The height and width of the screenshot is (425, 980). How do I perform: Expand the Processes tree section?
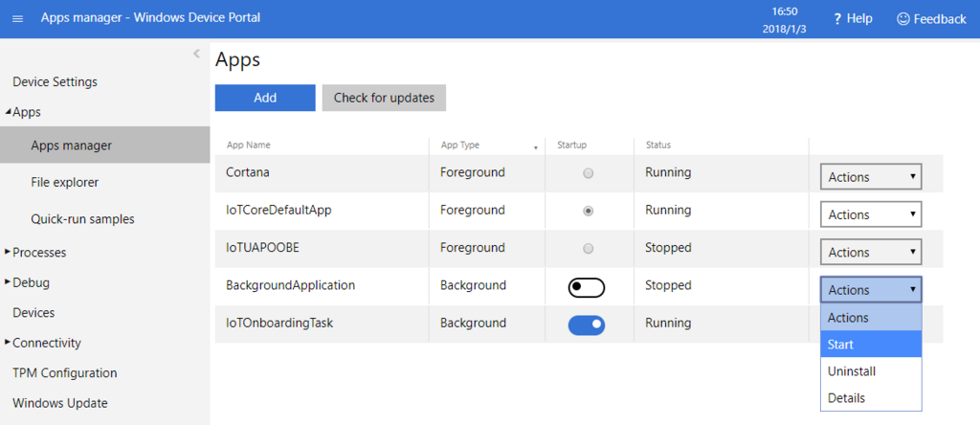[x=8, y=252]
